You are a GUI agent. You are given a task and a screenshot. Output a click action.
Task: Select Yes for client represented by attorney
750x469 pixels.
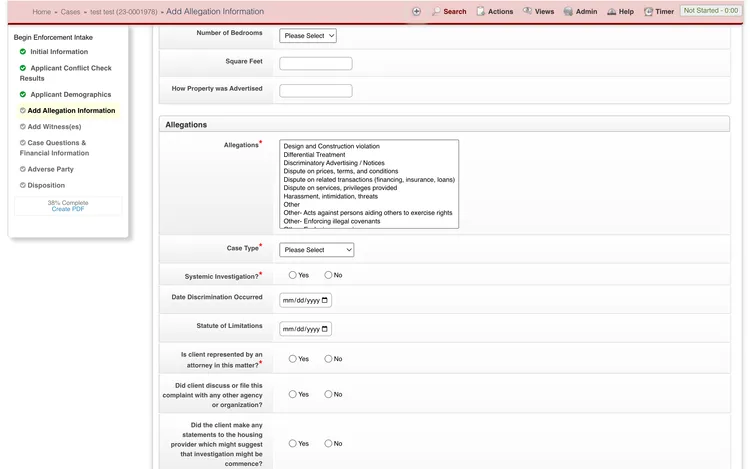coord(292,359)
